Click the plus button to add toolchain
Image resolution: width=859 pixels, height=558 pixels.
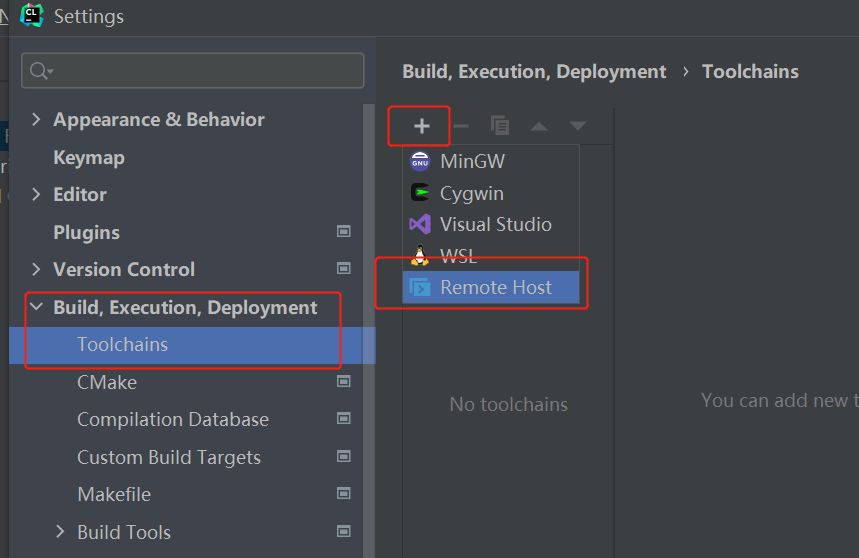click(421, 126)
